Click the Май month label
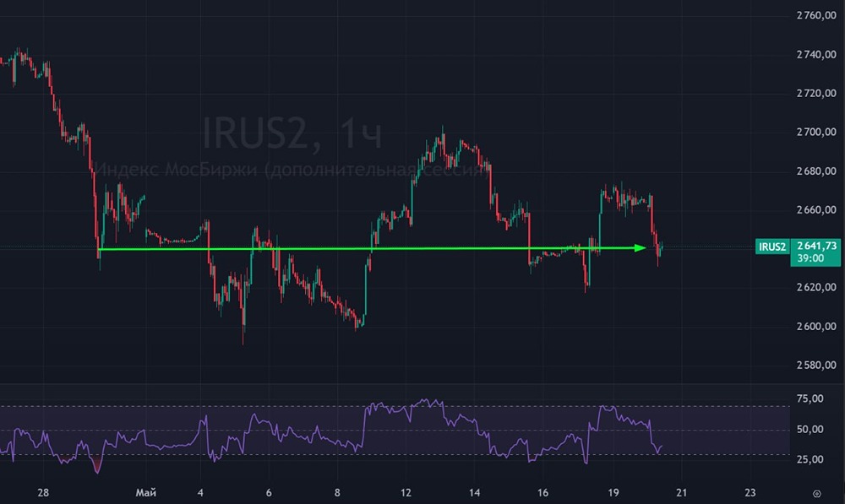Screen dimensions: 845x504 pyautogui.click(x=146, y=493)
